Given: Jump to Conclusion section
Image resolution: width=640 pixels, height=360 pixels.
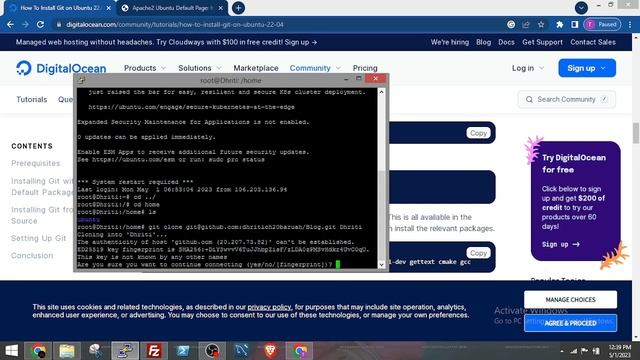Looking at the screenshot, I should pyautogui.click(x=32, y=256).
